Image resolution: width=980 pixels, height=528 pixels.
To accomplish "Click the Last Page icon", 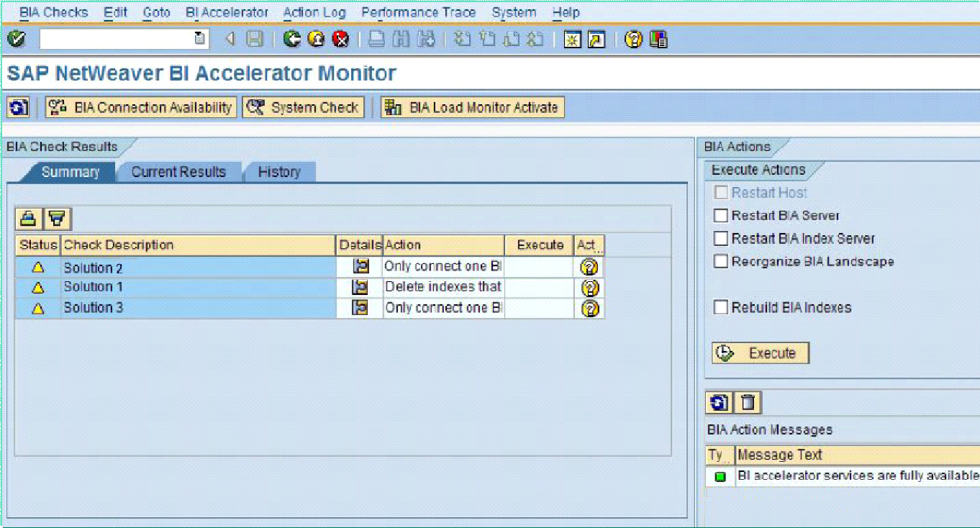I will (535, 39).
